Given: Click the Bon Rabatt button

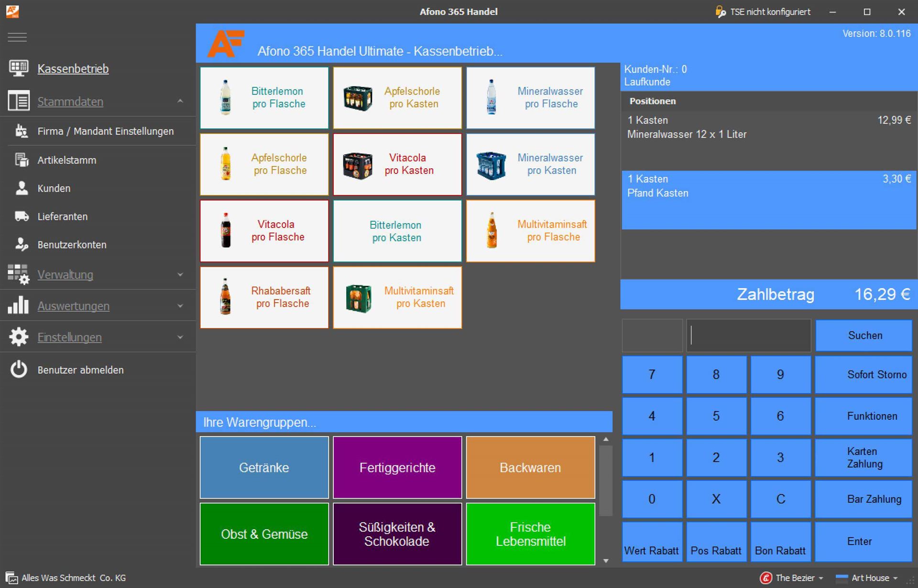Looking at the screenshot, I should click(780, 542).
